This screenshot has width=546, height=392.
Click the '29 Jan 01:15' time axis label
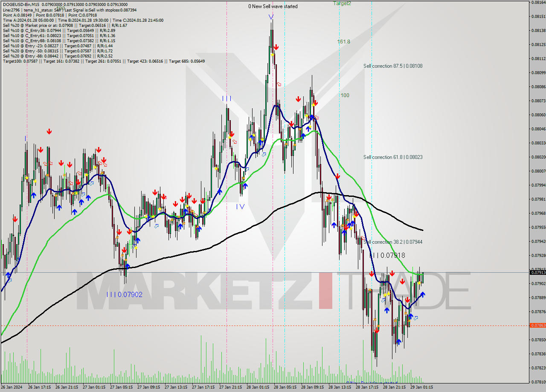click(421, 388)
